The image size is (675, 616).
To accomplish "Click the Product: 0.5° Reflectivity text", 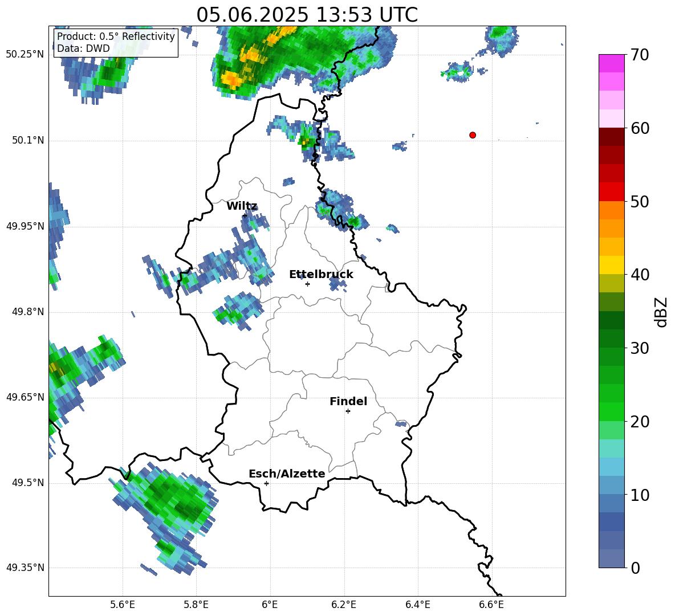I will (116, 36).
